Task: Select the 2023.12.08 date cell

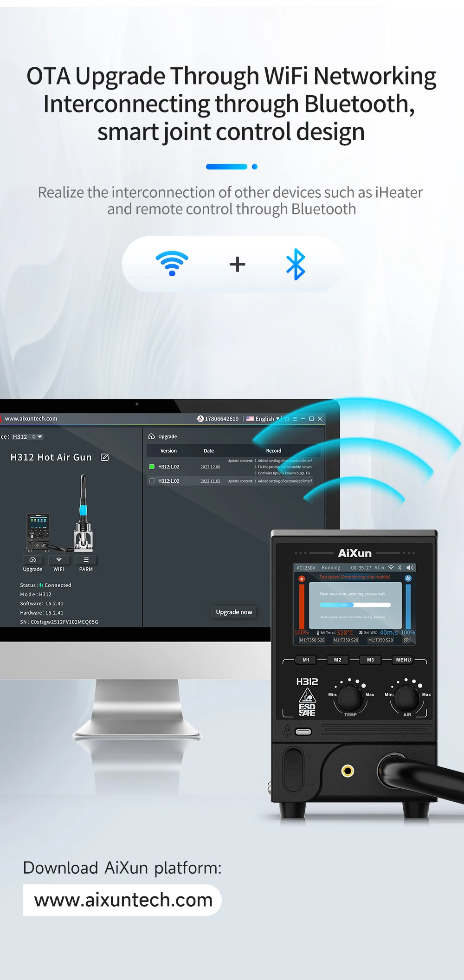Action: 210,467
